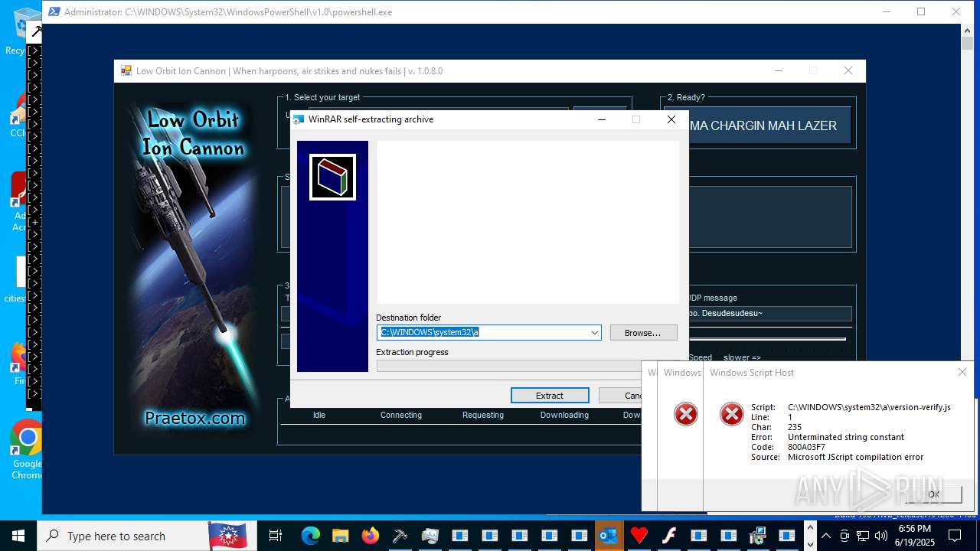980x551 pixels.
Task: Open the Google Chrome desktop shortcut
Action: (27, 448)
